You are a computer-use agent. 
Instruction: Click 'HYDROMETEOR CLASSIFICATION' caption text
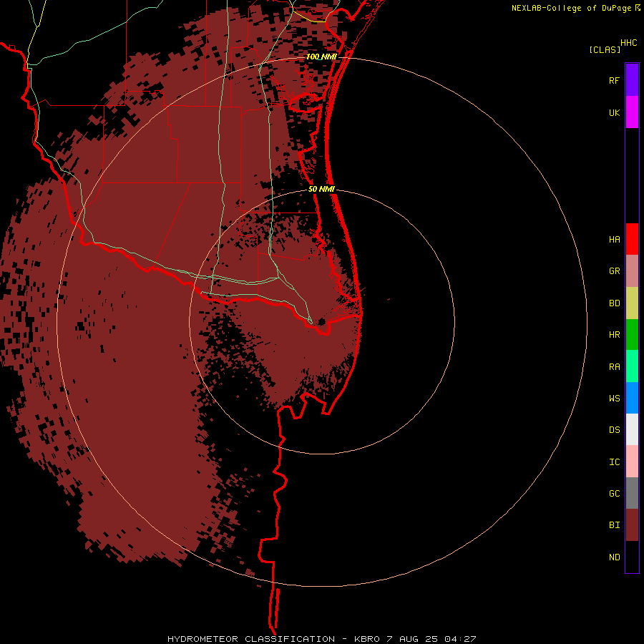[x=251, y=639]
